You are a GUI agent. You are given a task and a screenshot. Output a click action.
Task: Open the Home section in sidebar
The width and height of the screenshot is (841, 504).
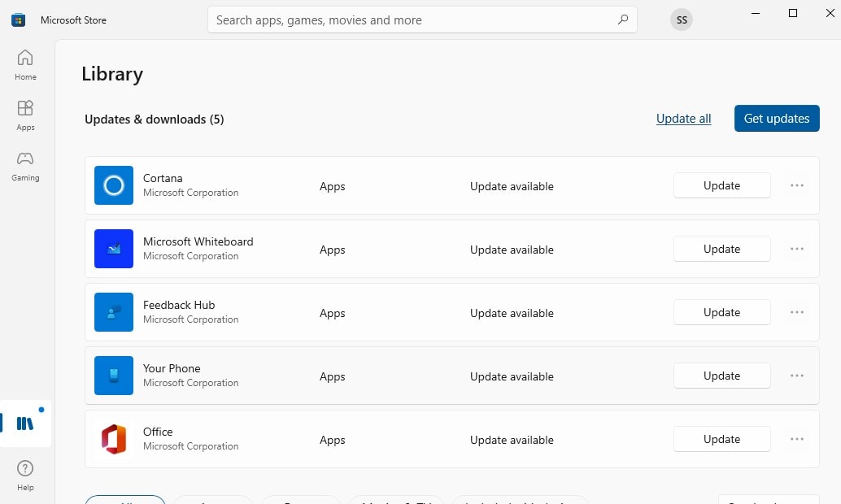point(25,64)
